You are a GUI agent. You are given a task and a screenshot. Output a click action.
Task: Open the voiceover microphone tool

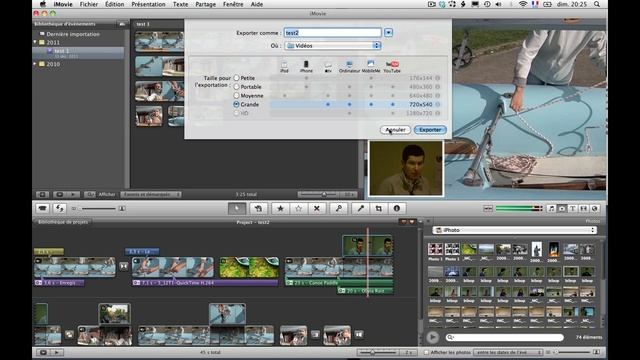360,209
